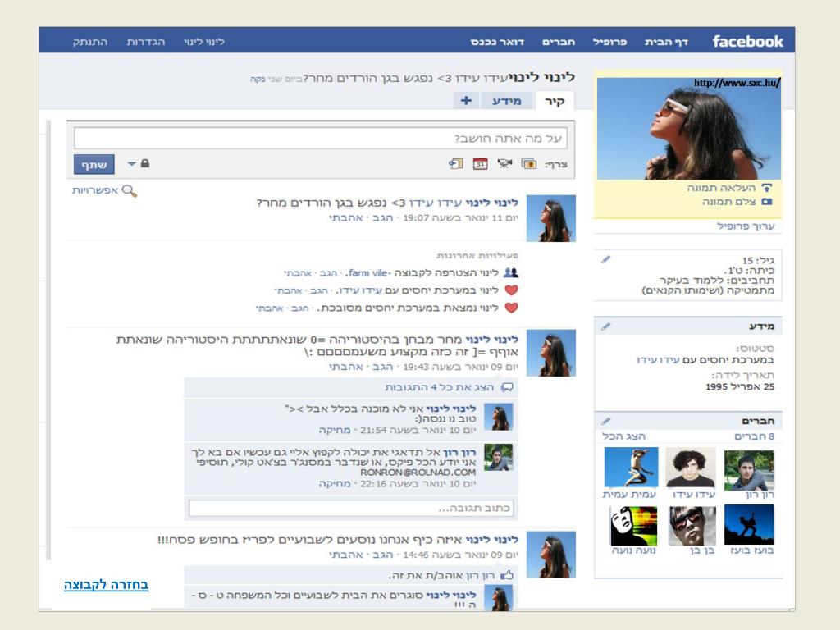Click אהבתי on the farm vile activity
This screenshot has width=840, height=630.
pyautogui.click(x=297, y=272)
